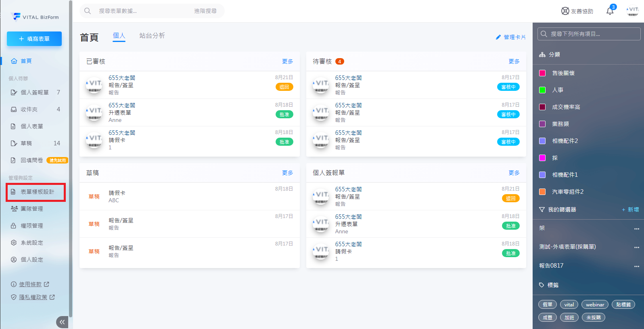Click 管理卡片 pencil edit icon

coord(498,37)
